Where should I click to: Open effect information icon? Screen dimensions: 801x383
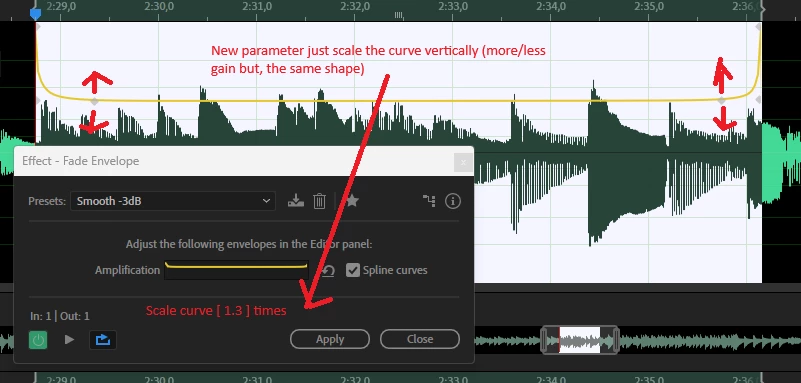(453, 201)
